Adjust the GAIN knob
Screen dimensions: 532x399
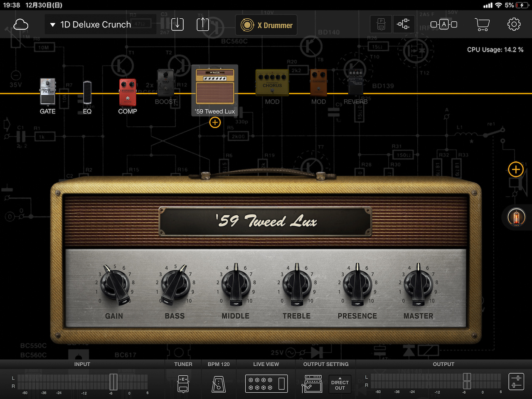(115, 285)
